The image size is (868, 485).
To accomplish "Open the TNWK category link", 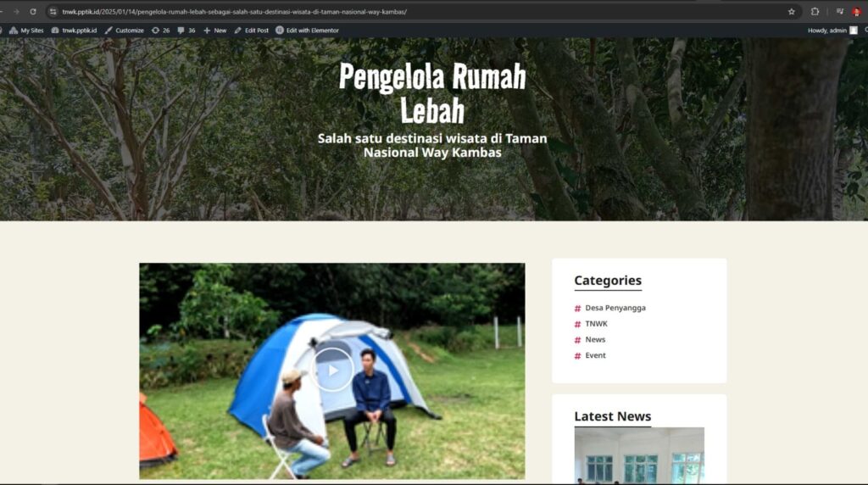I will point(596,324).
